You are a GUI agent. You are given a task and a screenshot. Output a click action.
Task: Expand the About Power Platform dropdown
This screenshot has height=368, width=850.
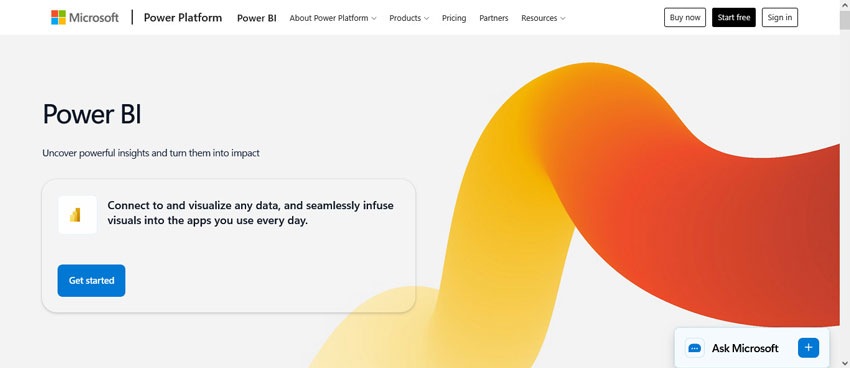point(333,18)
